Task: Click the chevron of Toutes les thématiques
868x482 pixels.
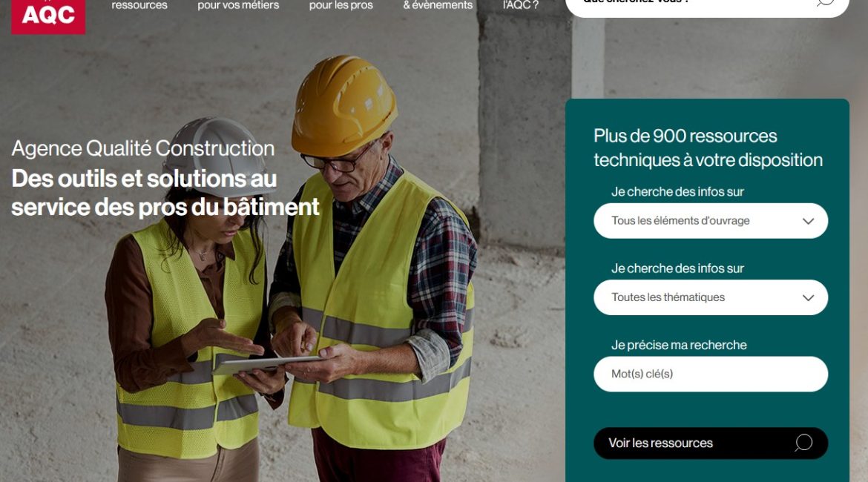Action: pos(808,297)
